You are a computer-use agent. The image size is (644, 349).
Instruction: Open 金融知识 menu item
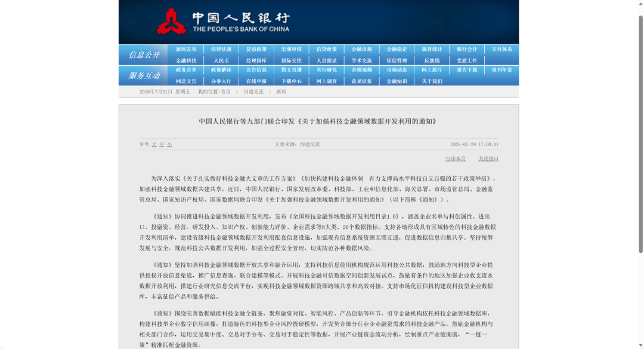(x=397, y=81)
